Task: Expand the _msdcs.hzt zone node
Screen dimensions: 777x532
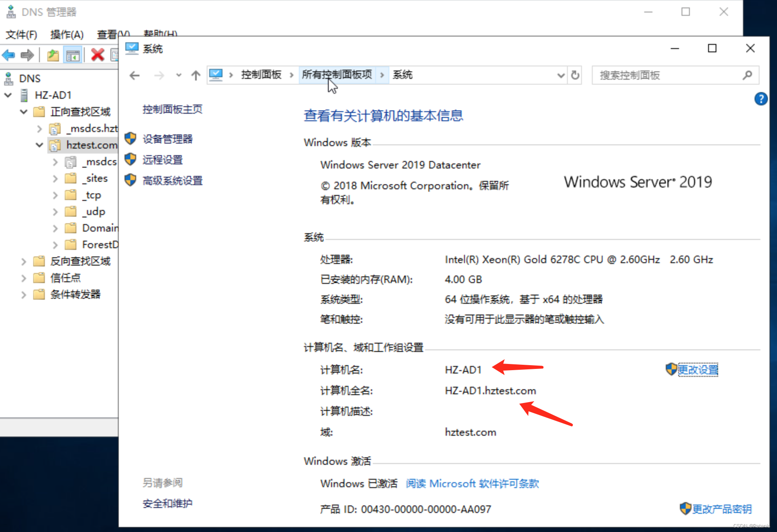Action: 39,129
